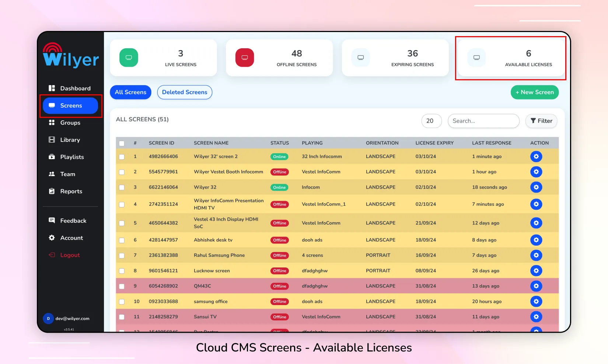The width and height of the screenshot is (608, 364).
Task: Open Account settings in sidebar
Action: 66,238
